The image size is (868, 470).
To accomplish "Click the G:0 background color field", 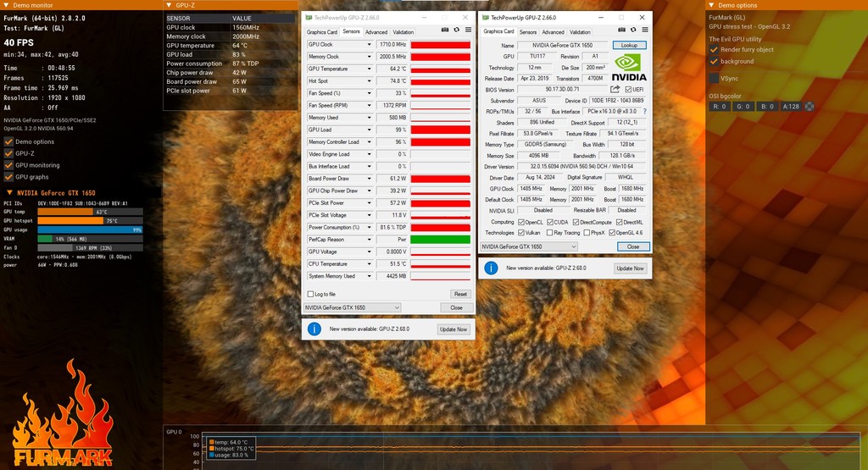I will [743, 106].
